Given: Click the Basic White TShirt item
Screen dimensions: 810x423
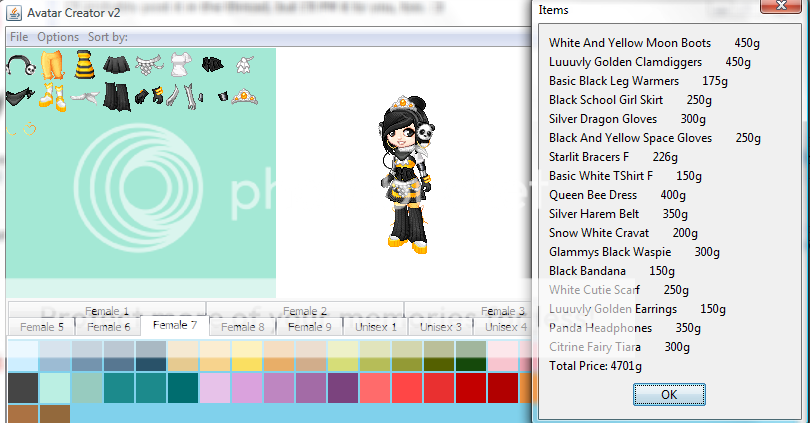Looking at the screenshot, I should click(x=180, y=67).
